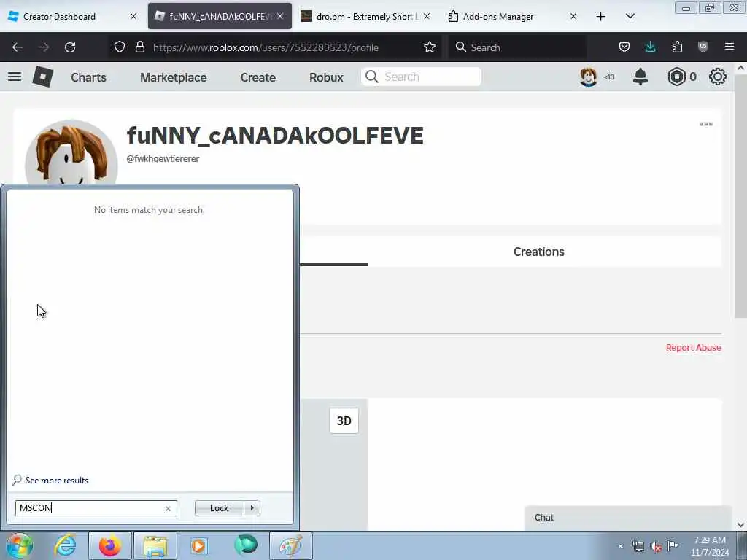Toggle the 3D avatar view button
This screenshot has height=560, width=747.
click(x=344, y=421)
